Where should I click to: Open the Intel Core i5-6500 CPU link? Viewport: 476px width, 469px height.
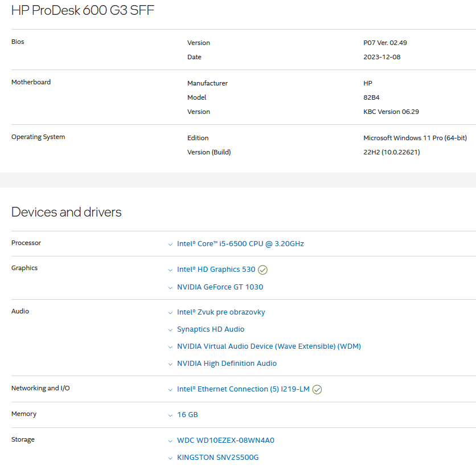(240, 244)
